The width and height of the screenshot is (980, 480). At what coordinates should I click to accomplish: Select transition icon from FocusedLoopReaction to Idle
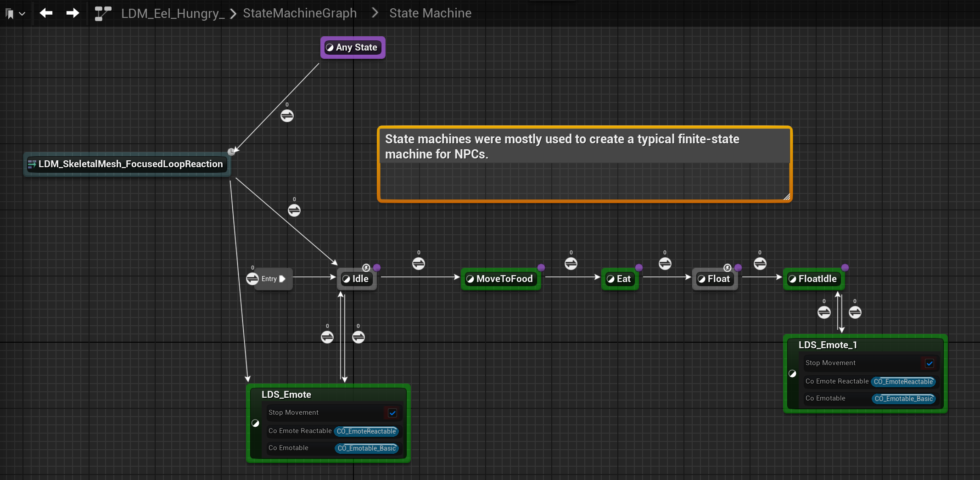coord(294,210)
